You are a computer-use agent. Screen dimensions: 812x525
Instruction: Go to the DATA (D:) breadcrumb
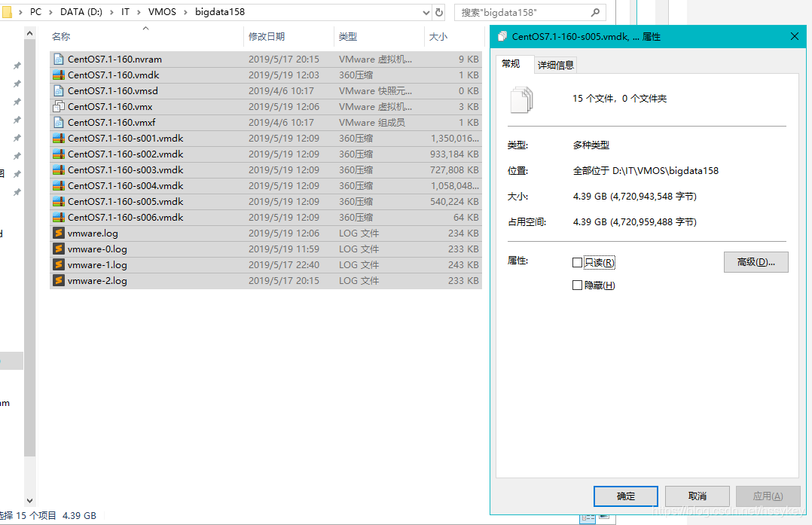81,12
